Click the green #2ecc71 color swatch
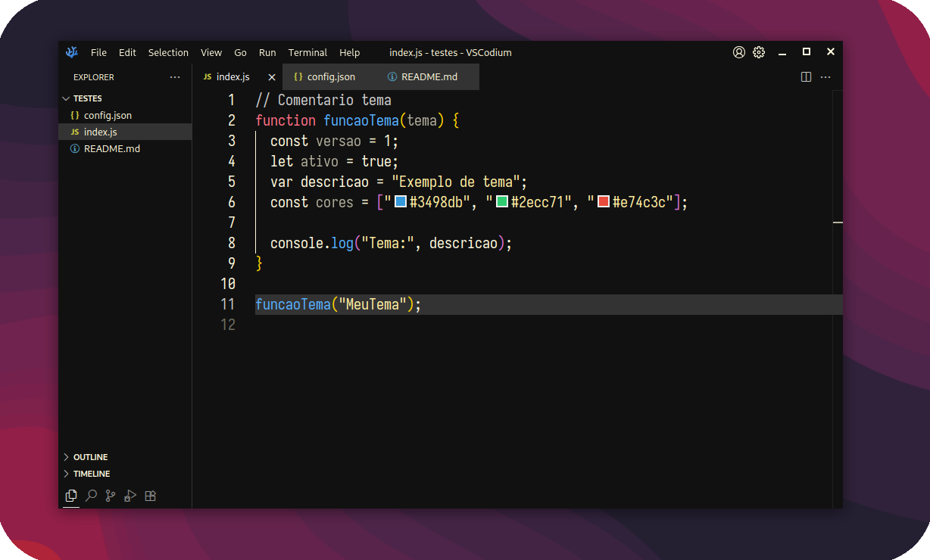Image resolution: width=930 pixels, height=560 pixels. (x=502, y=202)
